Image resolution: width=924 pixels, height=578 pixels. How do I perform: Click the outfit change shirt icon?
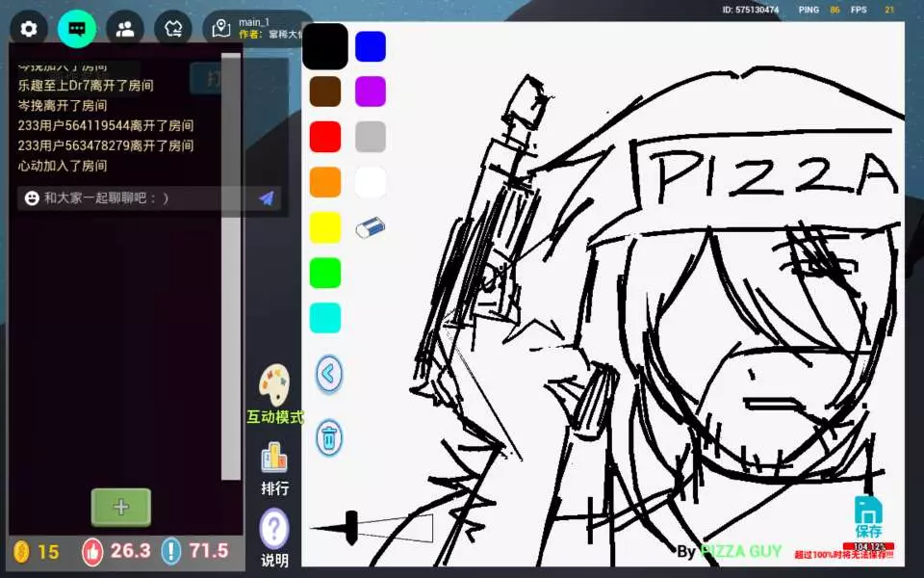173,29
